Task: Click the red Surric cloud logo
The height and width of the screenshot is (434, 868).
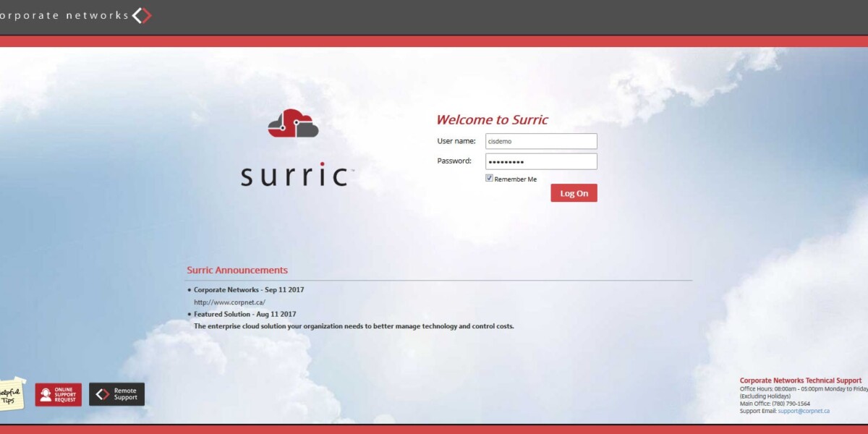Action: [293, 124]
